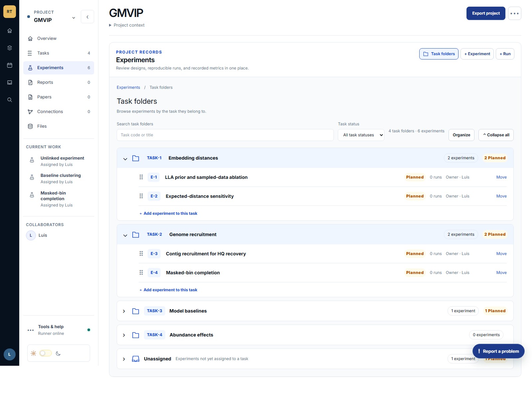Viewport: 532px width, 398px height.
Task: Collapse the TASK-2 Genome recruitment folder
Action: (125, 235)
